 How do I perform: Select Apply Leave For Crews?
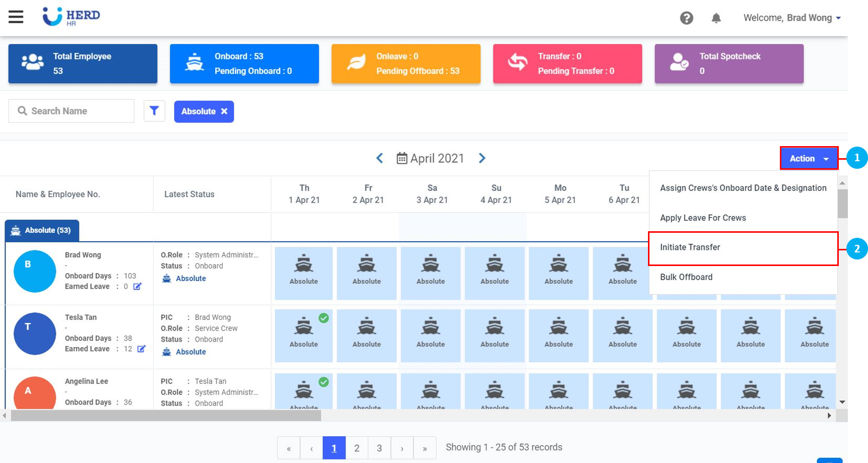point(703,218)
